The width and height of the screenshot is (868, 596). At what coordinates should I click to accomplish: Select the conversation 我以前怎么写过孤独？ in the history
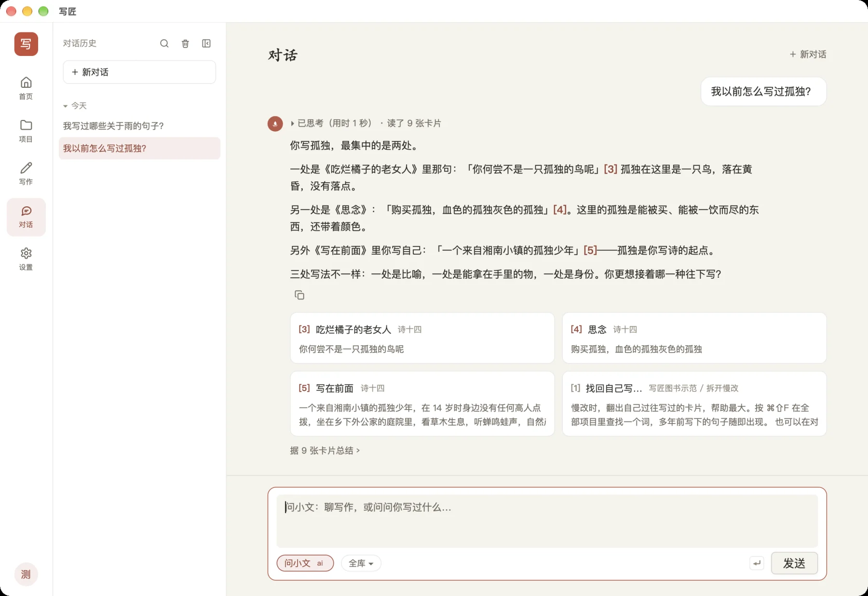point(139,148)
